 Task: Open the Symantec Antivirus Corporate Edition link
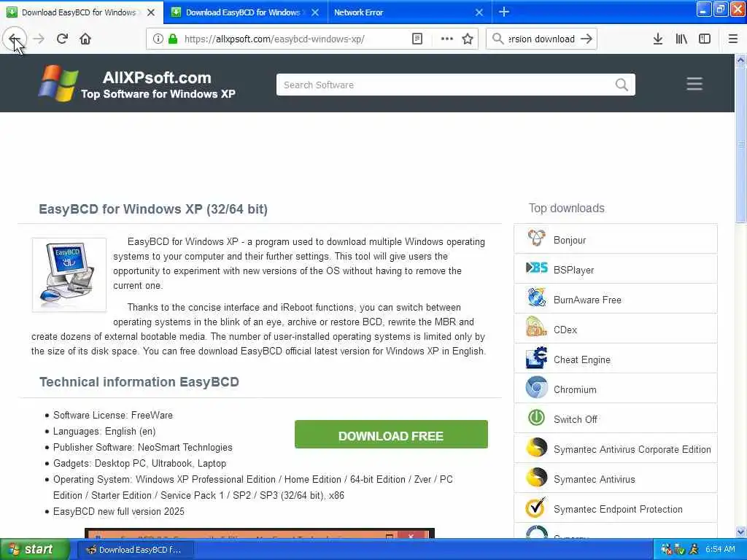click(632, 449)
